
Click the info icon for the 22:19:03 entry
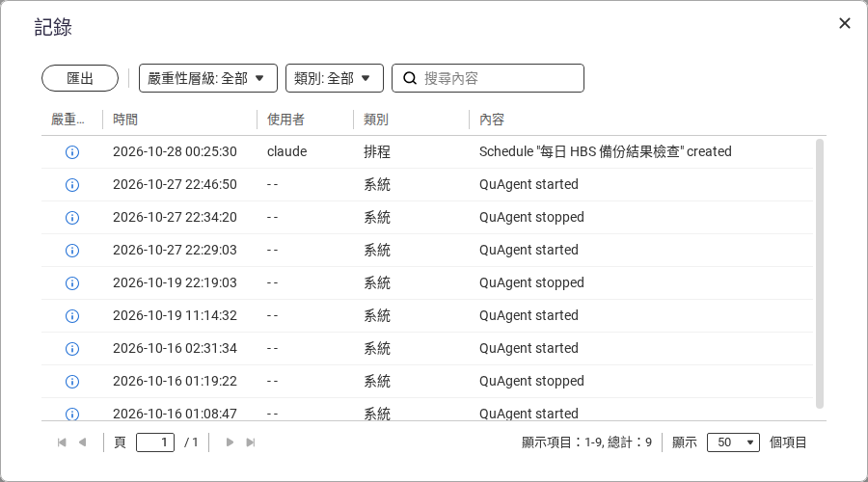pos(72,282)
